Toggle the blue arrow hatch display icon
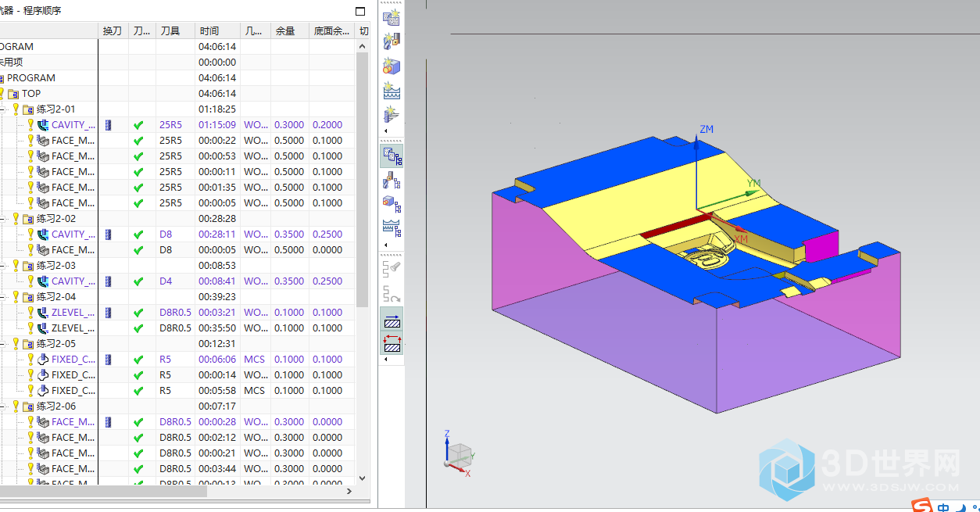This screenshot has height=512, width=980. [x=392, y=319]
